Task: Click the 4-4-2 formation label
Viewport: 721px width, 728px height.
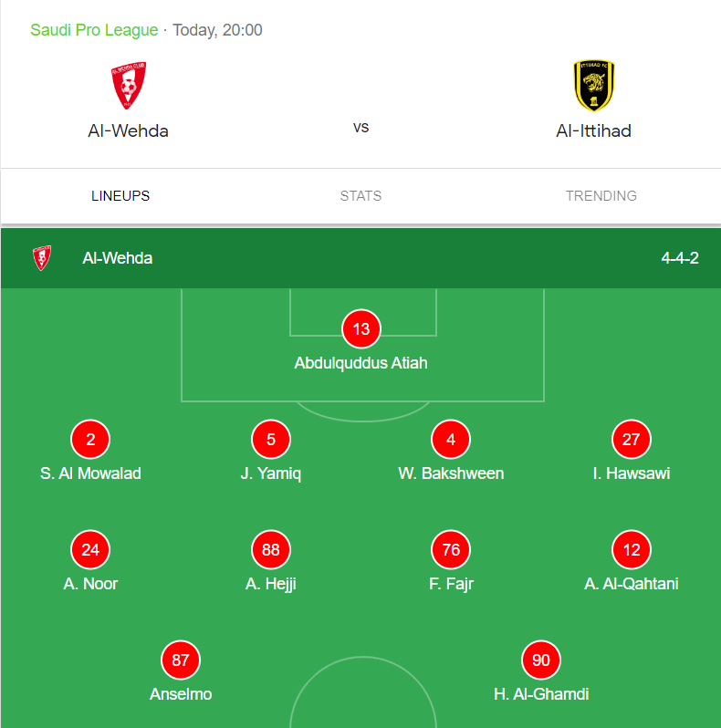Action: coord(680,258)
